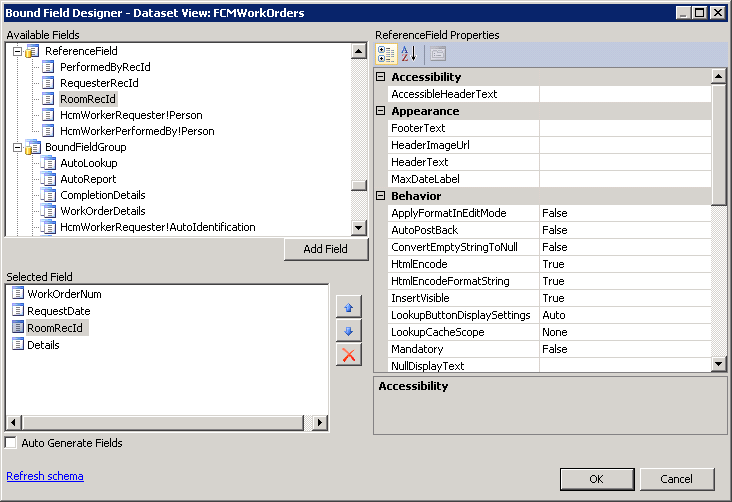Click the icon beside HcmWorkerRequester!Person
Viewport: 732px width, 502px height.
(48, 115)
